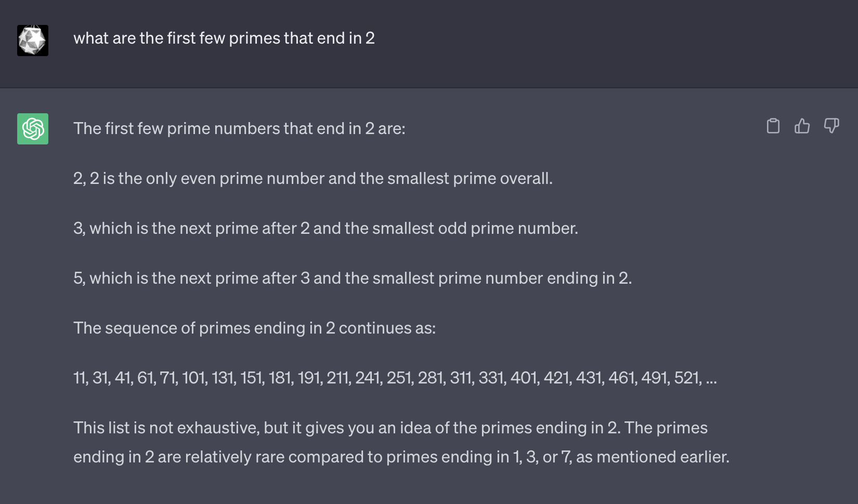Give the answer a thumbs down
The height and width of the screenshot is (504, 858).
tap(831, 126)
